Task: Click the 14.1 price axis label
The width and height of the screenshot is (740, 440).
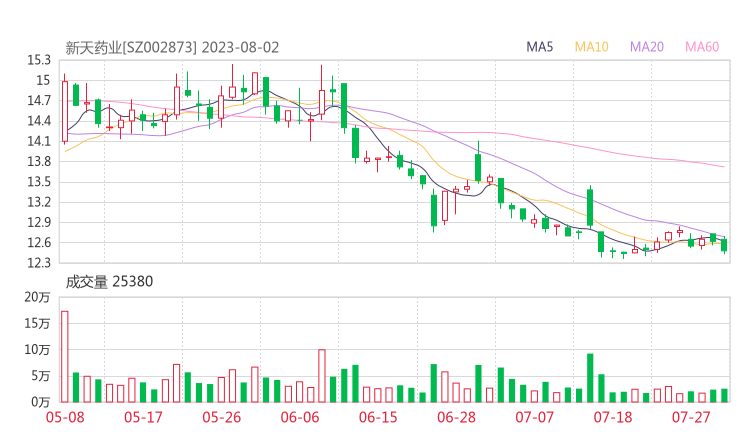Action: [x=39, y=141]
